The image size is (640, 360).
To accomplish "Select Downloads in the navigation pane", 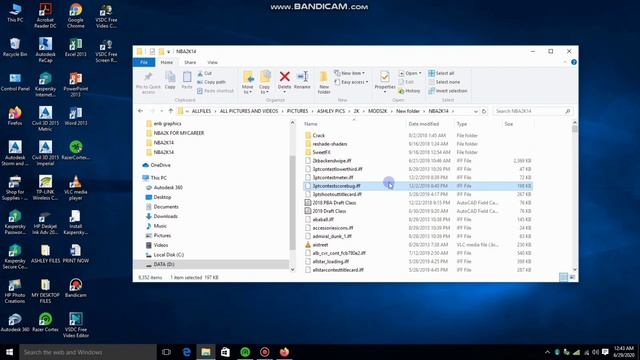I will click(x=165, y=216).
